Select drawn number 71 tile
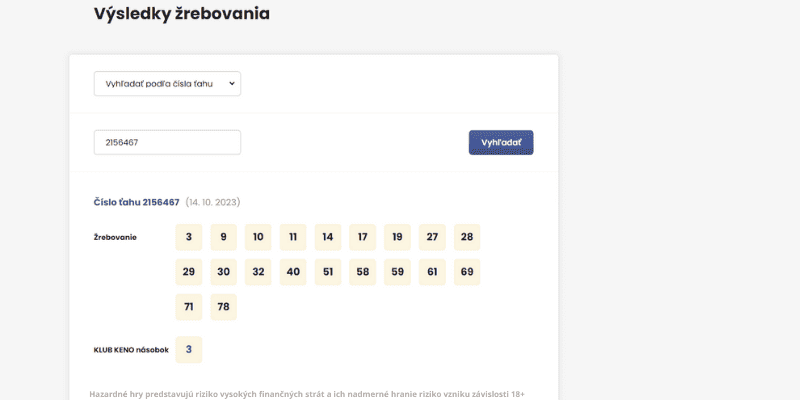 click(189, 307)
